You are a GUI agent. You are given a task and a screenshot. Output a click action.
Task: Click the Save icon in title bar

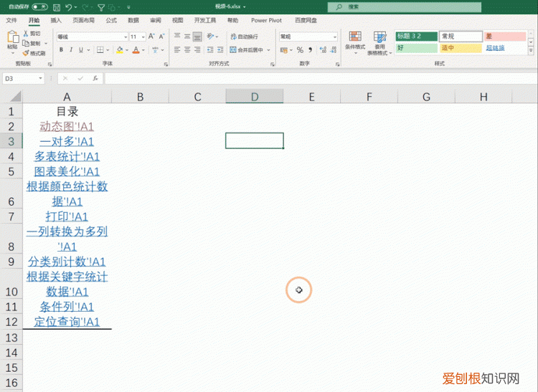tap(56, 6)
